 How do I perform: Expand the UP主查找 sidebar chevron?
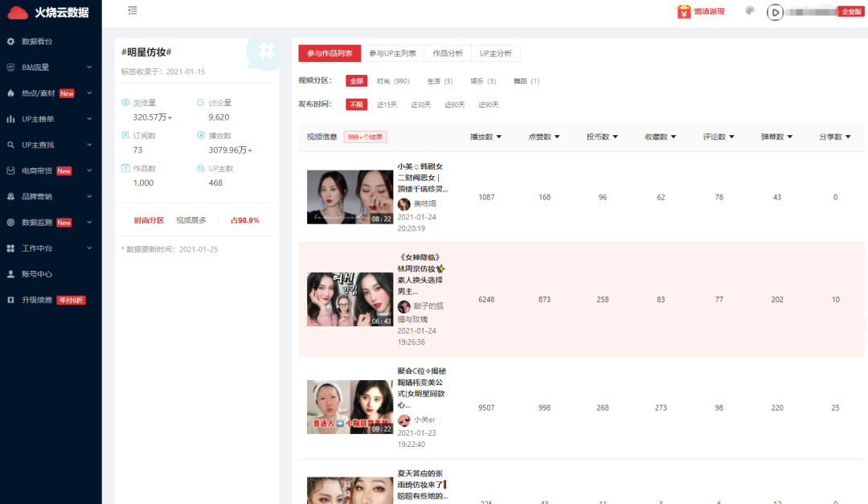tap(89, 145)
